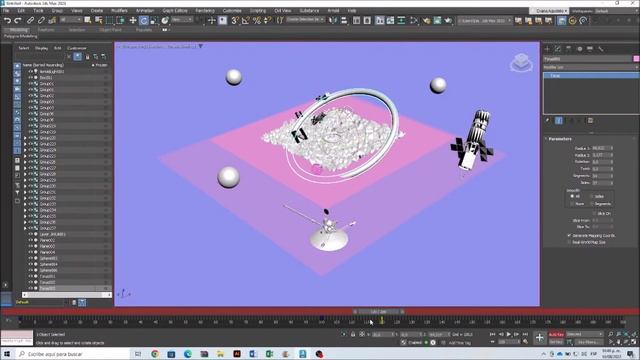
Task: Select the Segments smooth radio button
Action: [x=591, y=204]
